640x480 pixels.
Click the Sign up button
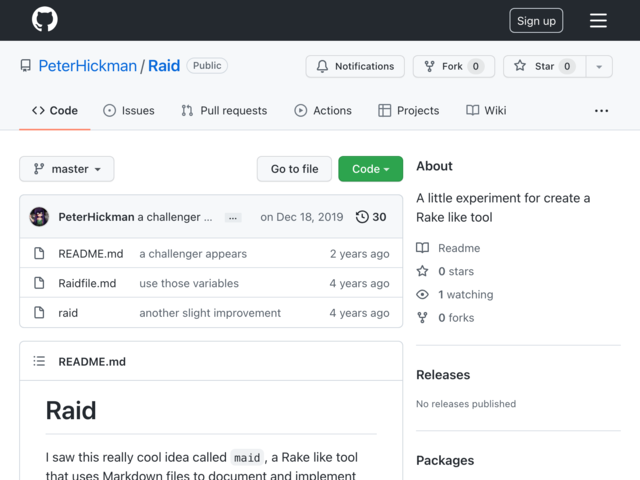(536, 20)
